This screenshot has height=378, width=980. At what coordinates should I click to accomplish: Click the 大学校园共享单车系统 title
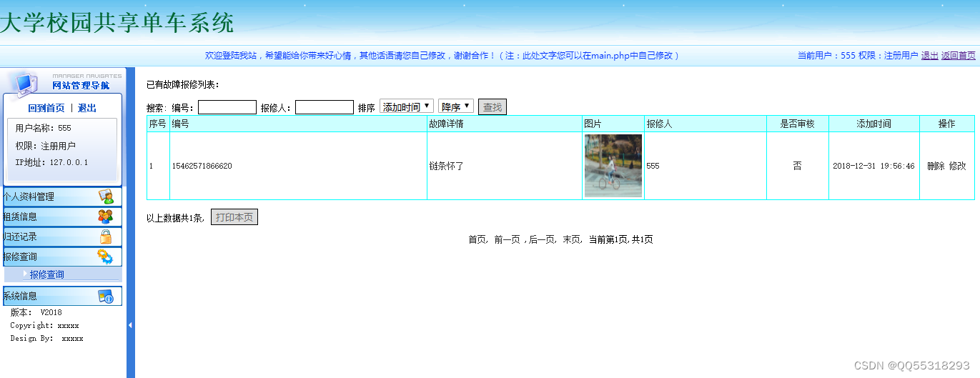pos(117,23)
